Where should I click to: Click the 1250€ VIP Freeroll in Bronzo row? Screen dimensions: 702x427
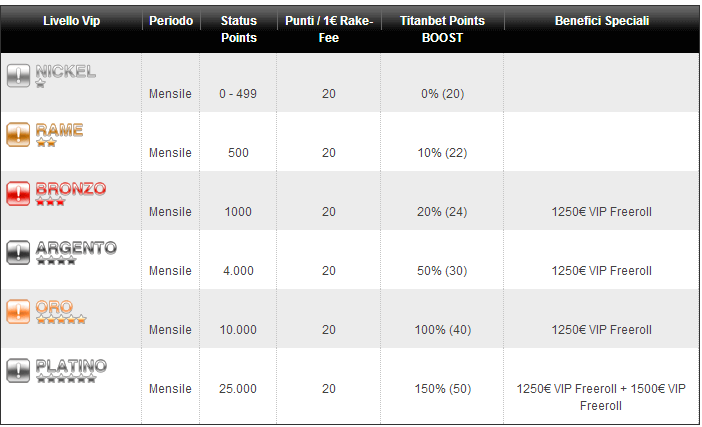pyautogui.click(x=601, y=212)
